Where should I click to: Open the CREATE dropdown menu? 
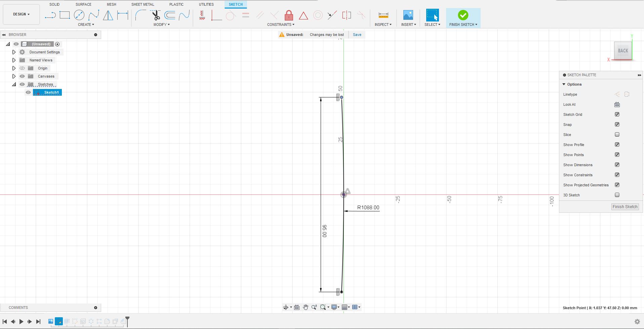[86, 24]
